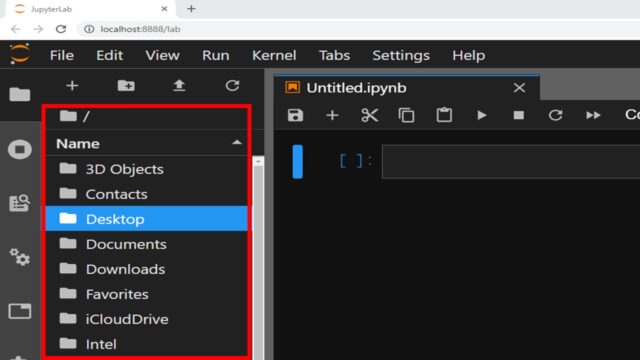Open the cell type dropdown in toolbar
640x360 pixels.
tap(632, 115)
